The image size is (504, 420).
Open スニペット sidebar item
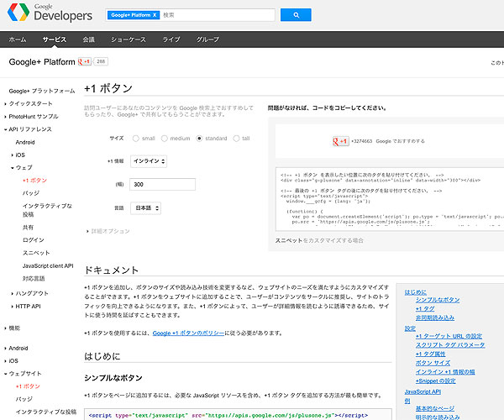tap(36, 253)
